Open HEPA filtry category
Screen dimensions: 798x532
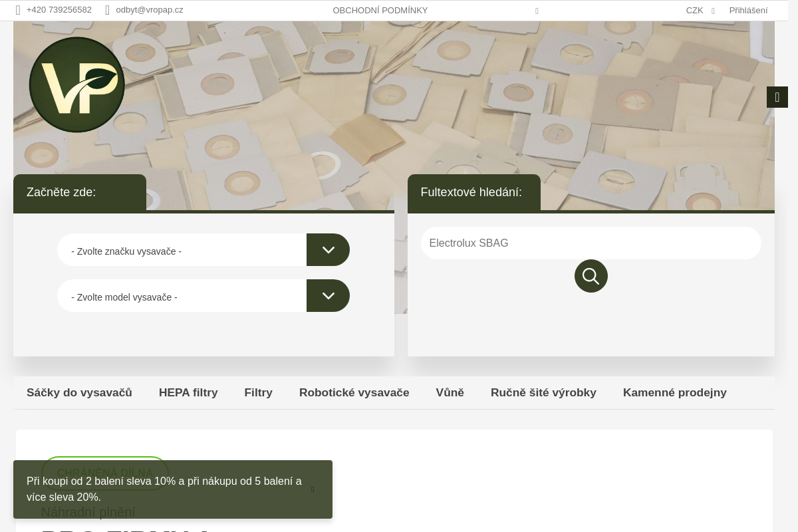point(188,393)
